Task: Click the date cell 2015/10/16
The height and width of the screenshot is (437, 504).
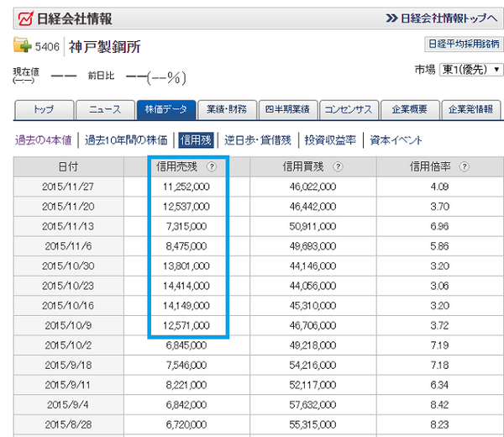Action: (x=68, y=306)
